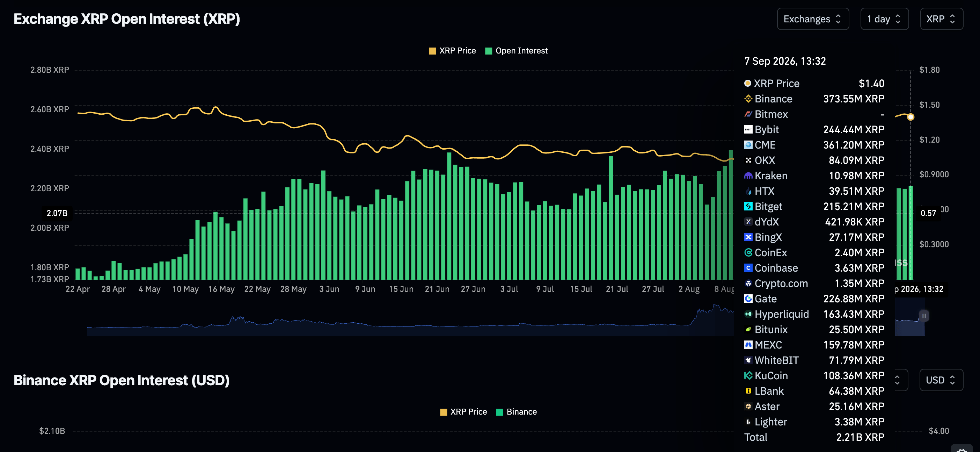Click the Binance value '373.55M XRP'
The height and width of the screenshot is (452, 980).
(854, 99)
